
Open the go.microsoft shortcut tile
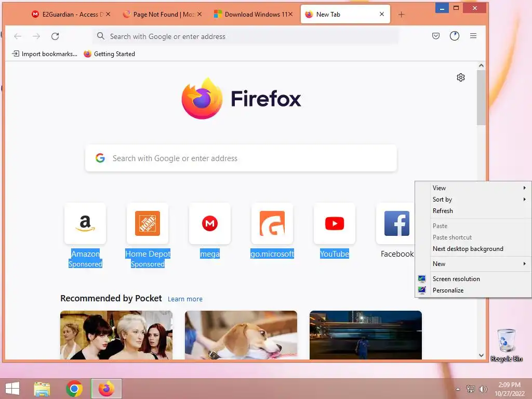(272, 223)
